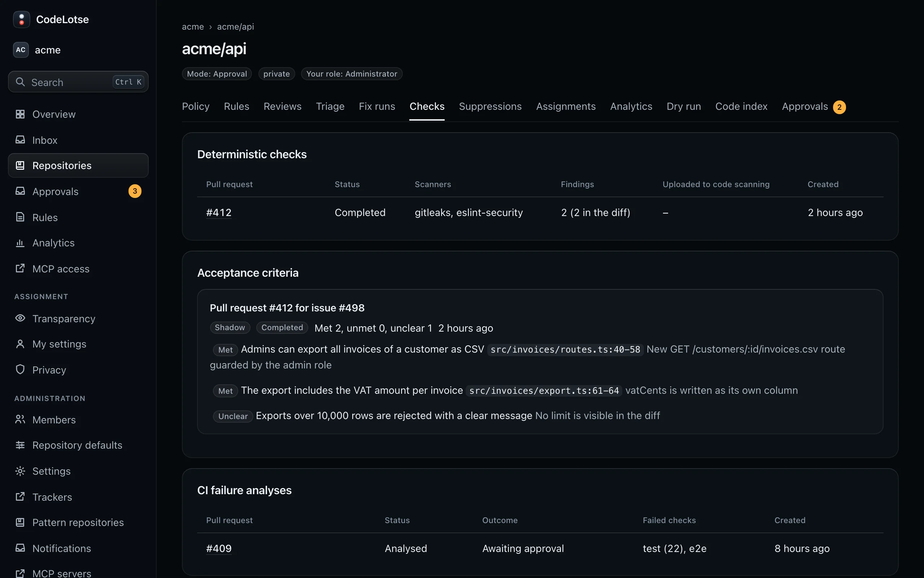Click the Trackers external-link icon
Image resolution: width=924 pixels, height=578 pixels.
(20, 497)
